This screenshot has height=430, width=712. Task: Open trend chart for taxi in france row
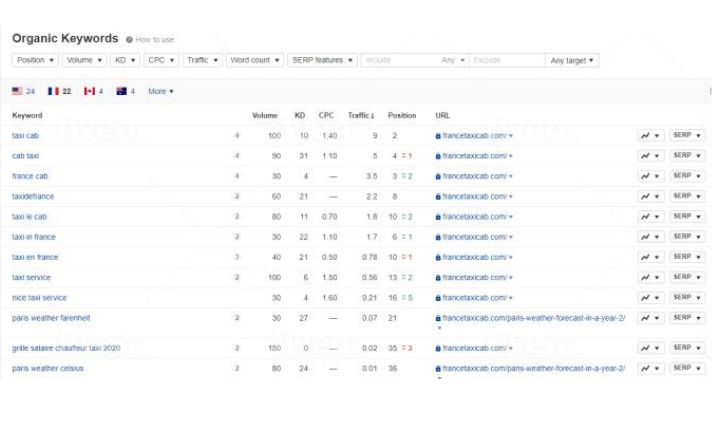click(651, 237)
